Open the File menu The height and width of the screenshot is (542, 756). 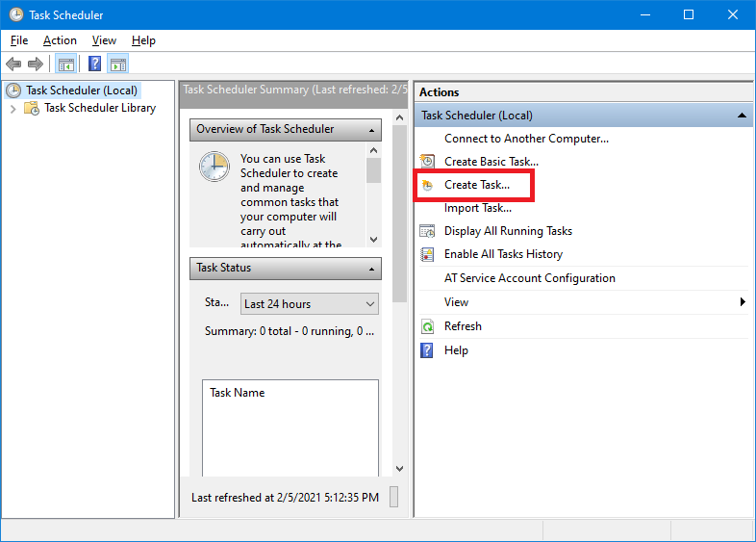click(19, 40)
